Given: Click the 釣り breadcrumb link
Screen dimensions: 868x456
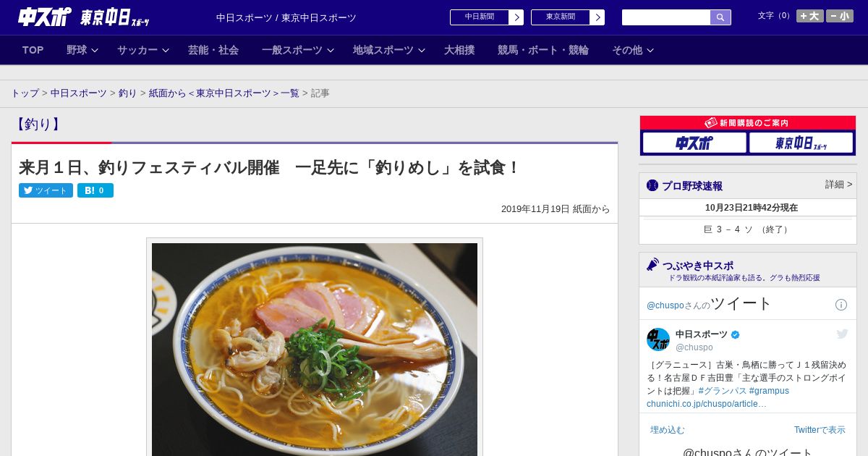Looking at the screenshot, I should tap(128, 93).
